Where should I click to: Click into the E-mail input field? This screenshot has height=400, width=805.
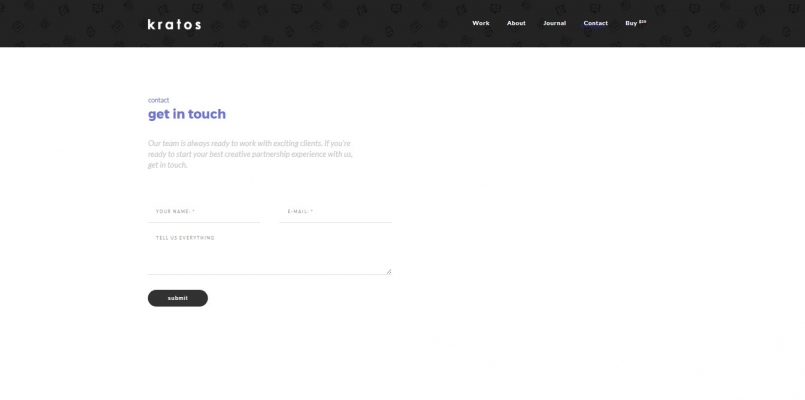(x=336, y=212)
